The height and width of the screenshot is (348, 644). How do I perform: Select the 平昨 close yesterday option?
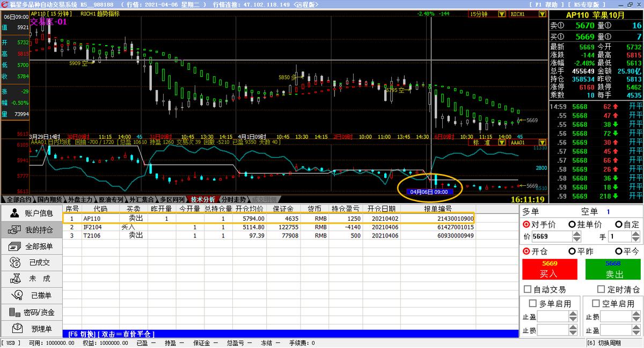click(x=581, y=251)
